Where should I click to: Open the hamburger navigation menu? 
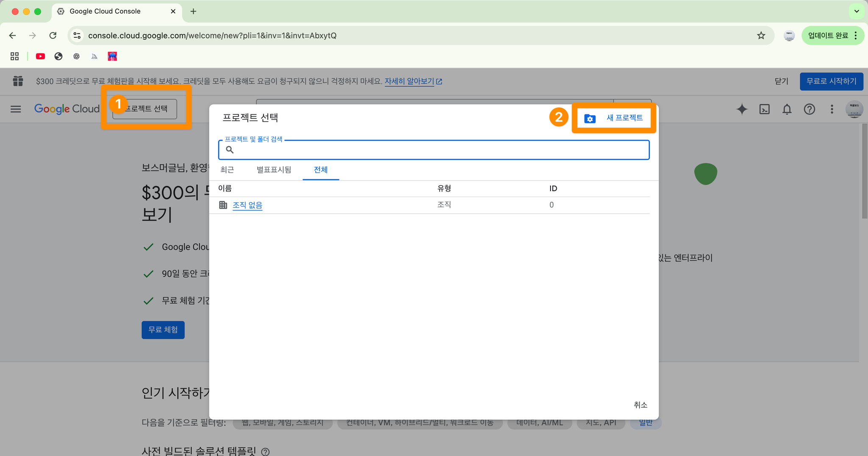pos(16,109)
